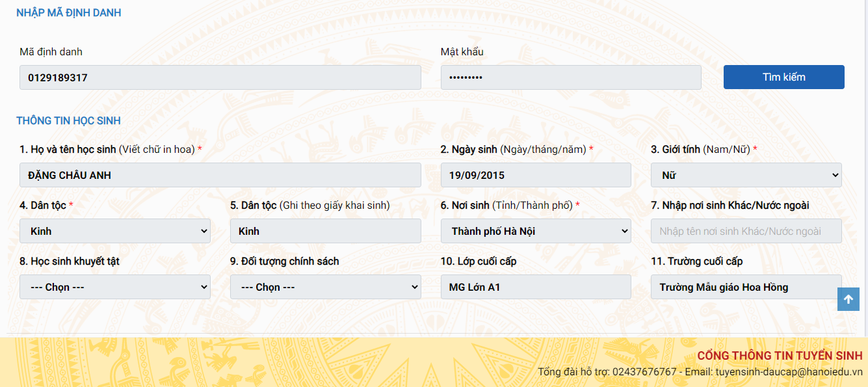The image size is (868, 387).
Task: Open the Đối tượng chính sách dropdown
Action: pos(325,287)
